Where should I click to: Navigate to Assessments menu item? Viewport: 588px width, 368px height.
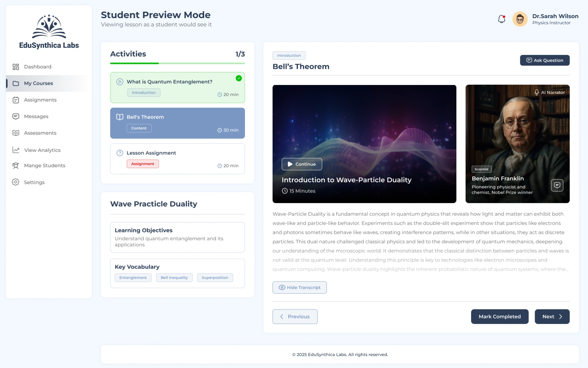[40, 133]
